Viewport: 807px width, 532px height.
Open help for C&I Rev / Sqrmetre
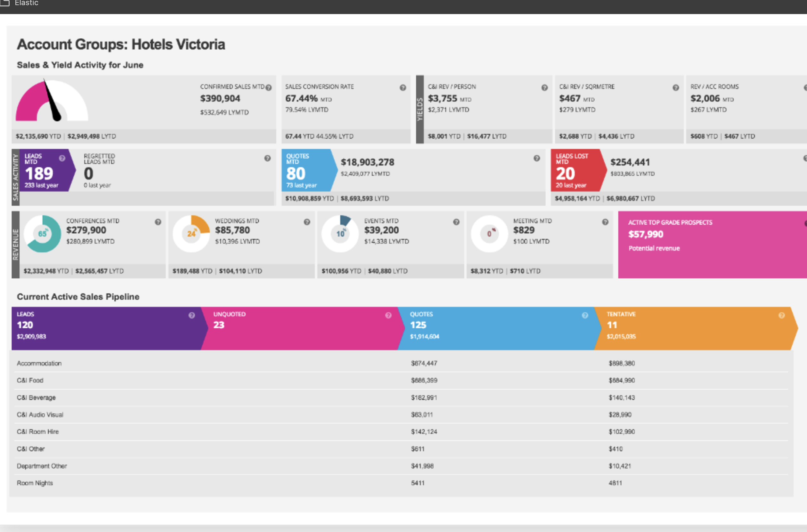click(675, 87)
